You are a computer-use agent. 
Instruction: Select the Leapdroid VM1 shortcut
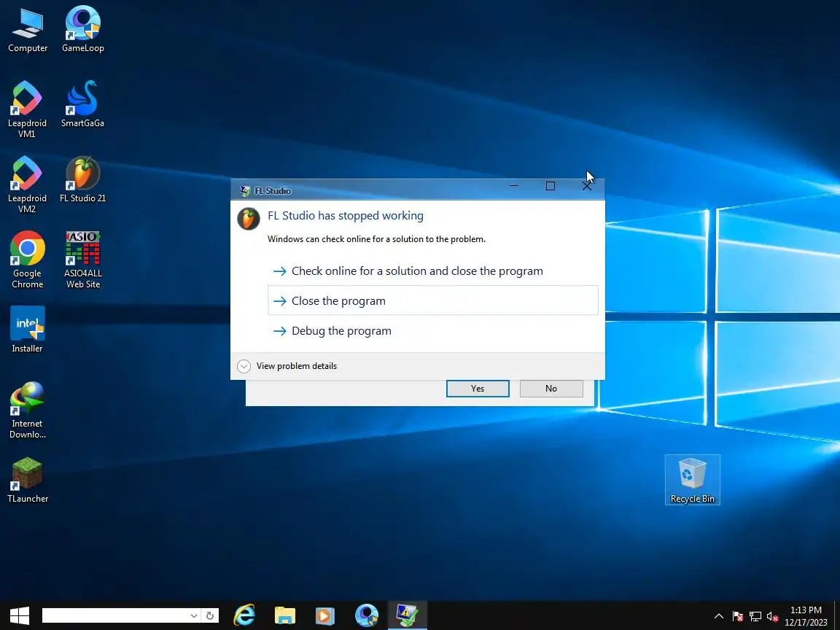click(27, 110)
